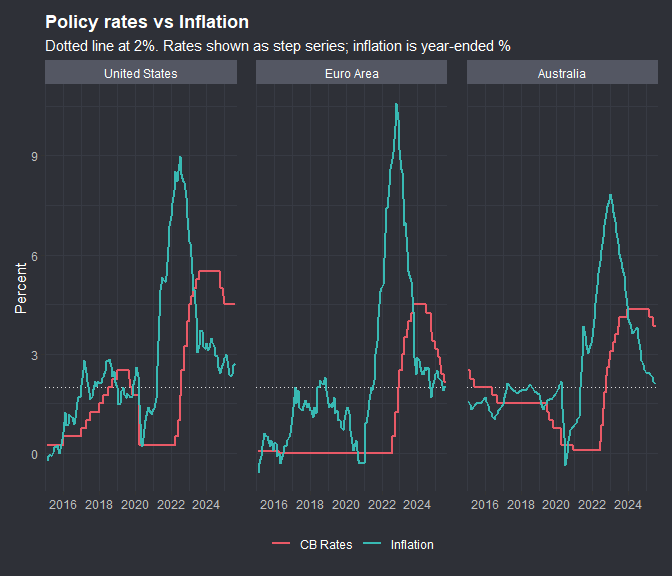Click 2016 on the Australia x-axis
The image size is (672, 576).
(x=485, y=505)
